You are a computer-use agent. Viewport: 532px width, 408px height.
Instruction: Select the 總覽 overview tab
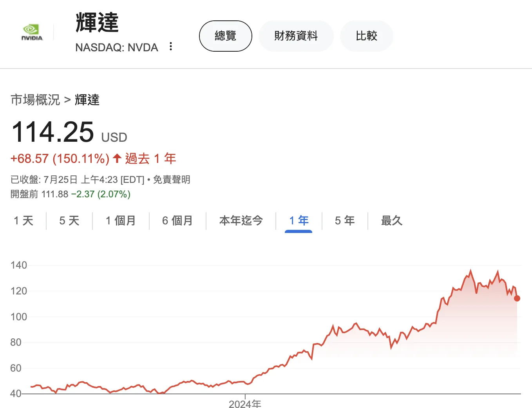click(225, 36)
